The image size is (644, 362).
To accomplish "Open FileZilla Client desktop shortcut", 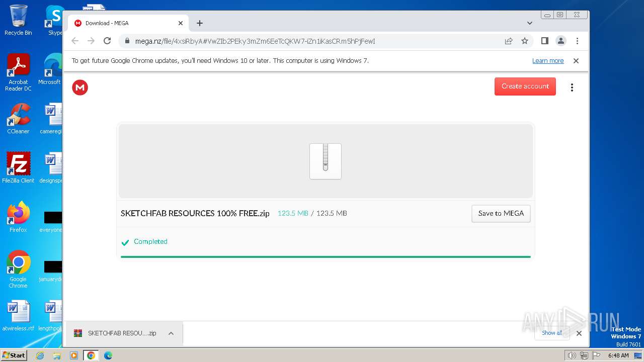I will (18, 167).
